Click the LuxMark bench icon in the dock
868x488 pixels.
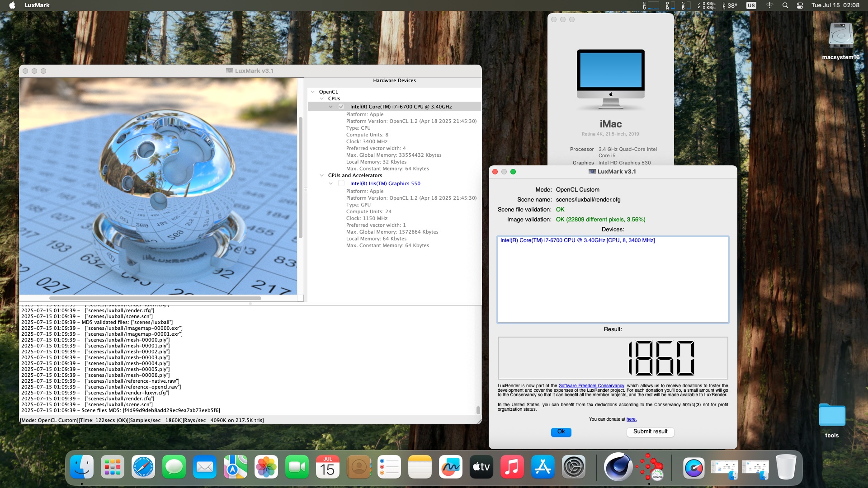tap(650, 467)
